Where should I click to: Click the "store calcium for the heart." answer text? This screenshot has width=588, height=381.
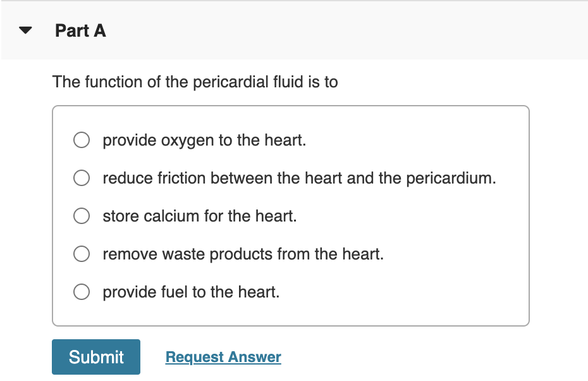(200, 216)
